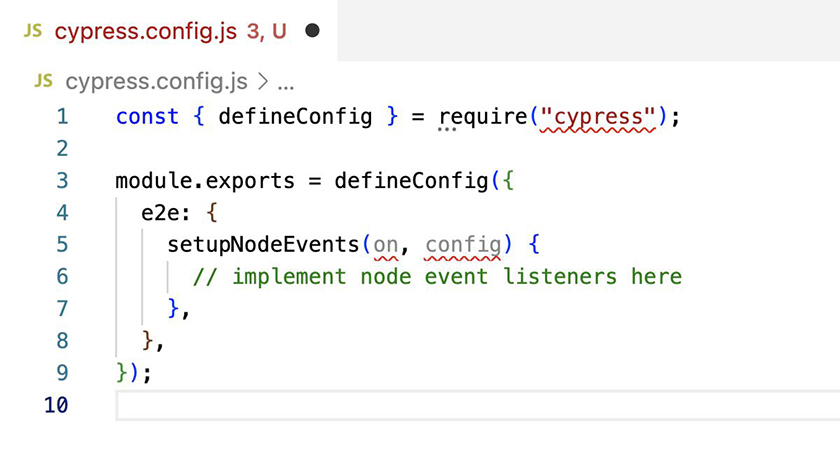Click 'defineConfig' on line 1
The image size is (840, 449).
point(295,117)
